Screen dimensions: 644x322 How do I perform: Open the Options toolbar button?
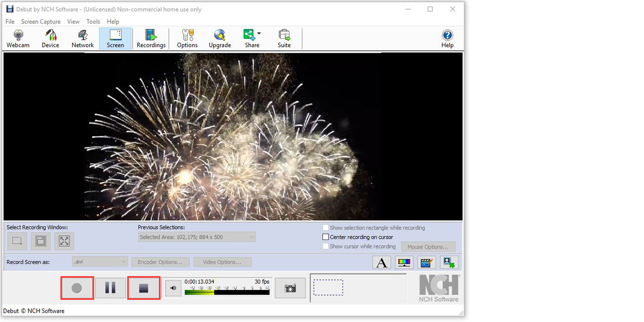click(187, 39)
